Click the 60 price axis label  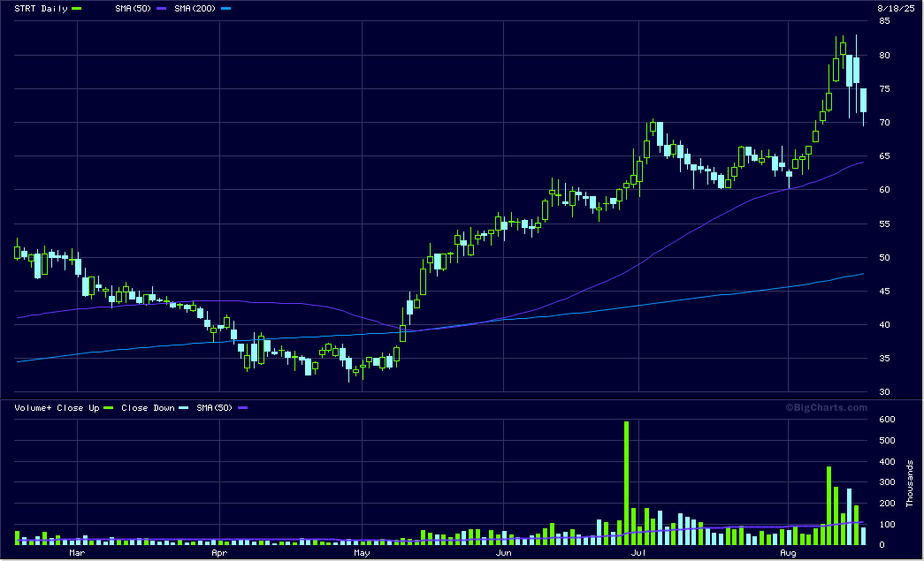click(x=884, y=190)
